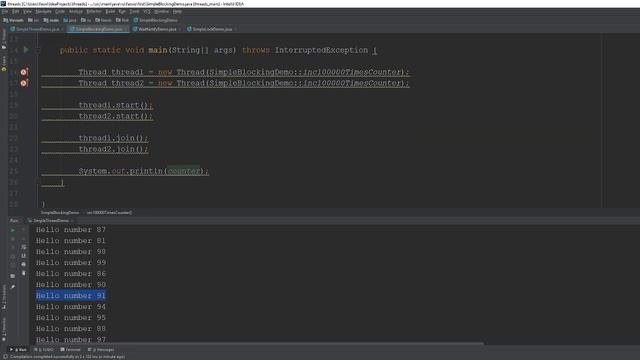Open the Project tool window stripe button
Image resolution: width=640 pixels, height=360 pixels.
point(4,40)
